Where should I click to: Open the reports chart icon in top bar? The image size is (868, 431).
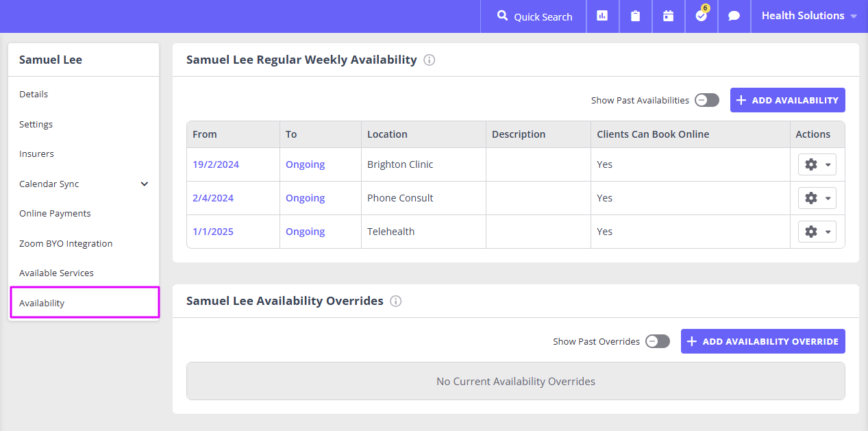602,16
